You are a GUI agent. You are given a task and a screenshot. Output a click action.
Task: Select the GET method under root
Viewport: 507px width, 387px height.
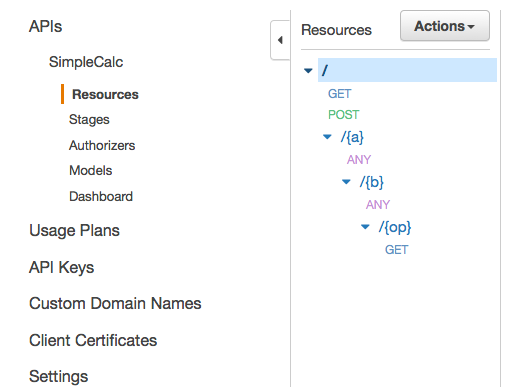tap(339, 94)
